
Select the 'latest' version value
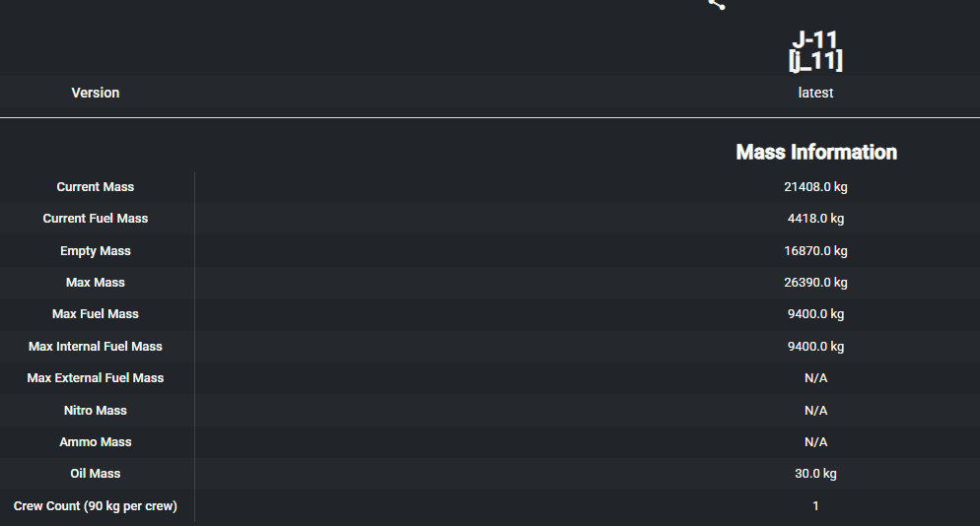[815, 93]
